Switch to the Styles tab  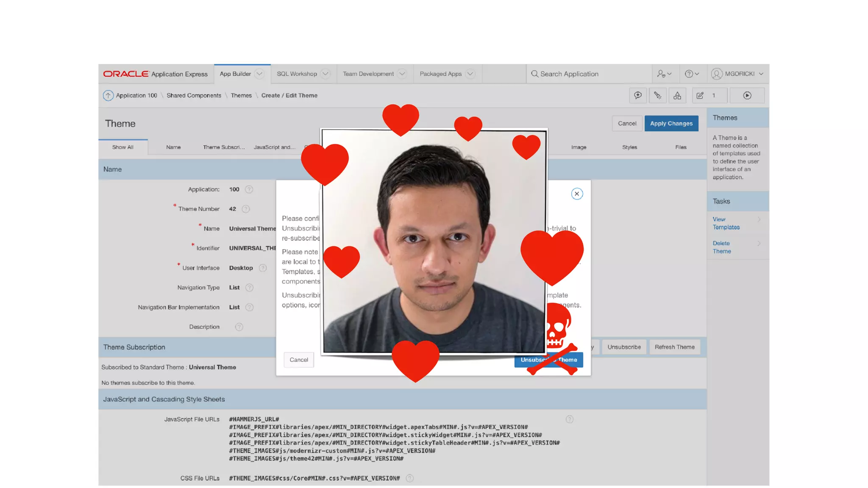629,147
